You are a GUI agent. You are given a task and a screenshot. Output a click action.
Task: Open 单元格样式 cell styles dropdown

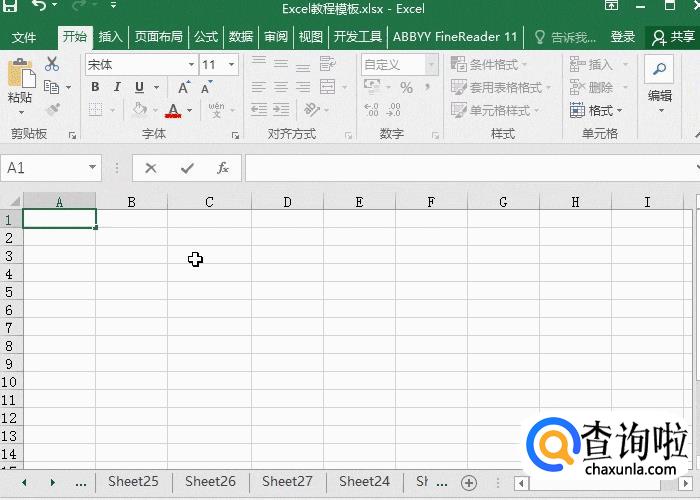point(496,110)
